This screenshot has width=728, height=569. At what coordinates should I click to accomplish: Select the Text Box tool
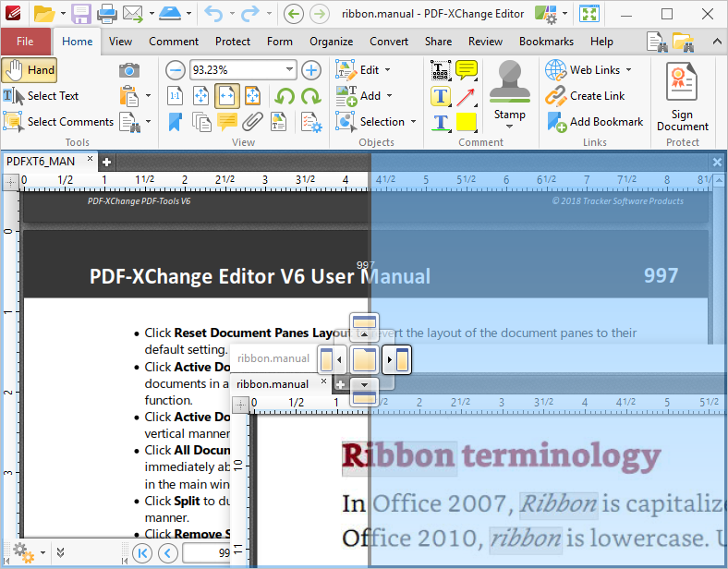(440, 96)
